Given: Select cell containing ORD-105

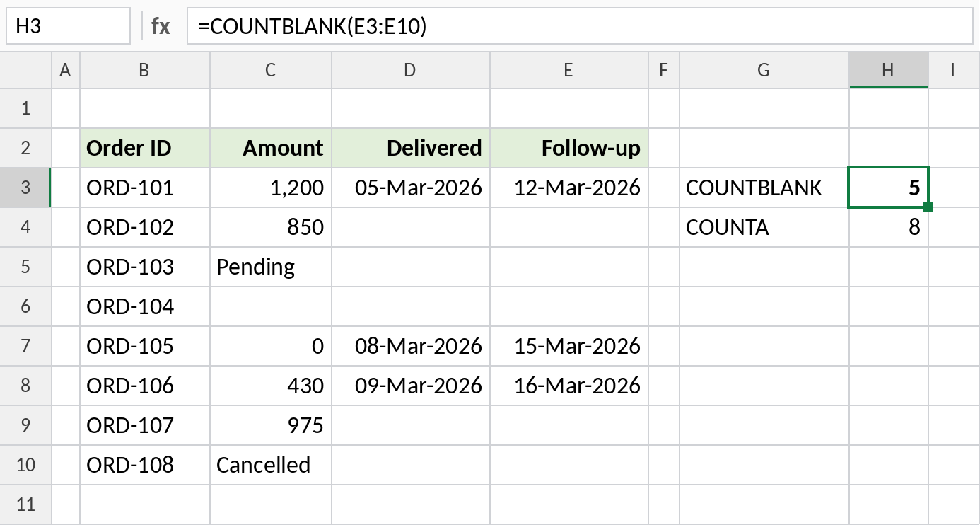Looking at the screenshot, I should 145,346.
